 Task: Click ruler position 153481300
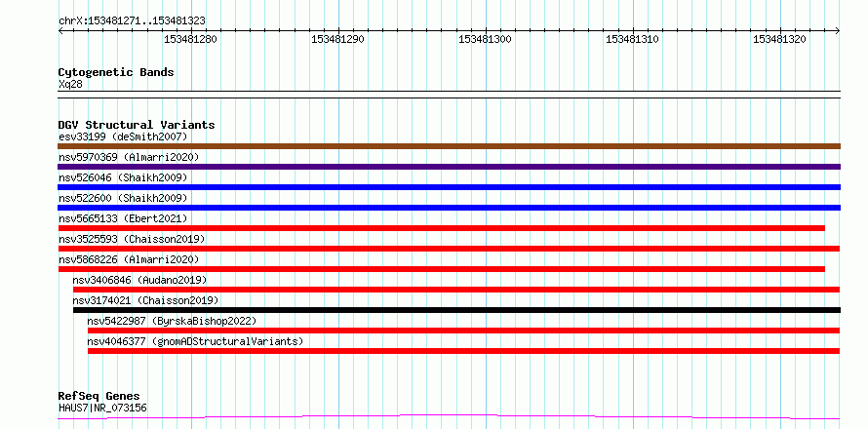pyautogui.click(x=485, y=39)
